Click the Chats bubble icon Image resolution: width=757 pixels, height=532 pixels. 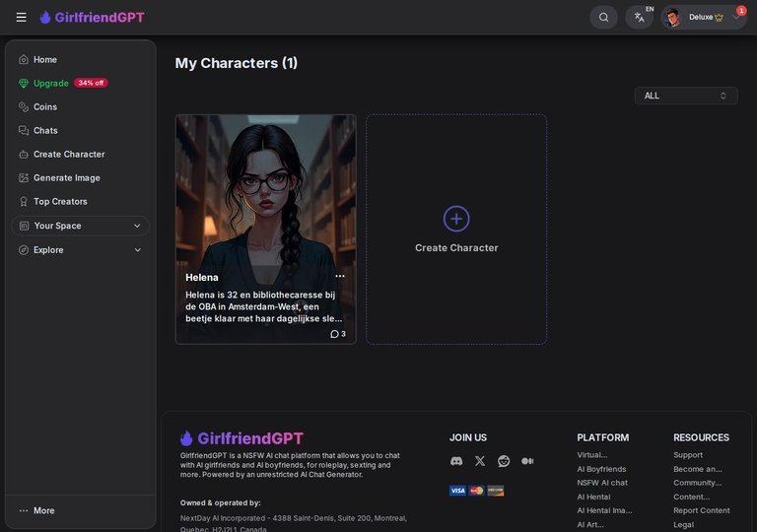[x=24, y=130]
